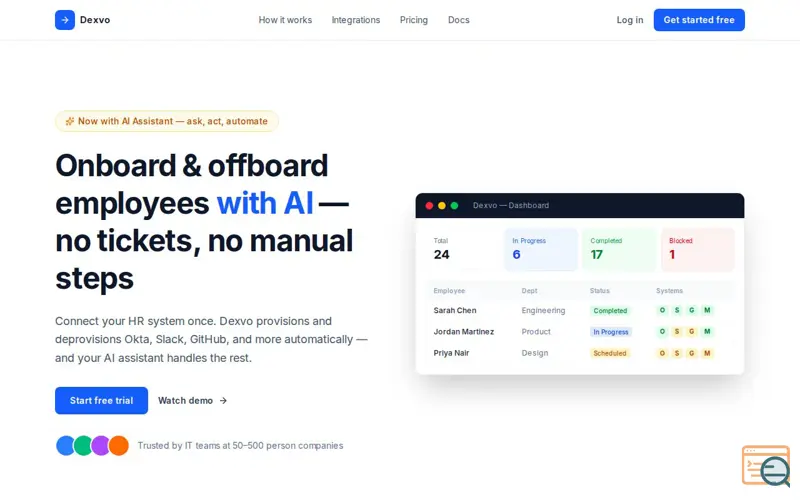This screenshot has width=800, height=500.
Task: Click the M system icon in Sarah Chen's row
Action: coord(707,310)
